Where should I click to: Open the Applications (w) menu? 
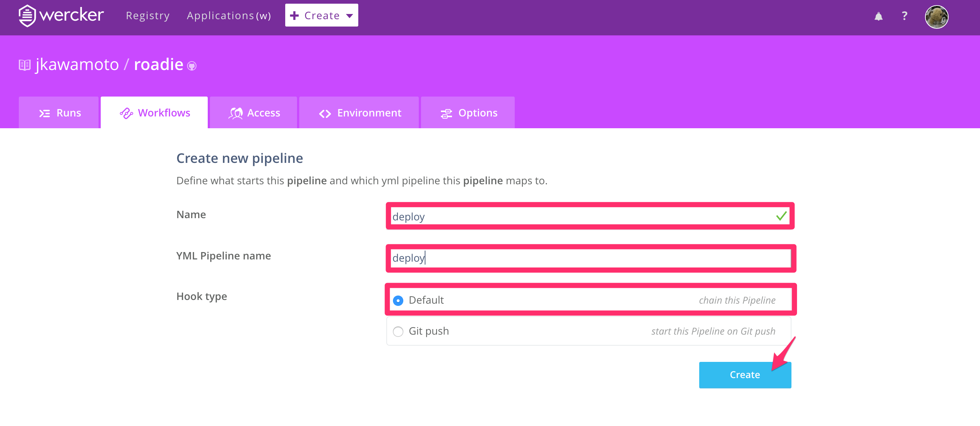pos(229,15)
